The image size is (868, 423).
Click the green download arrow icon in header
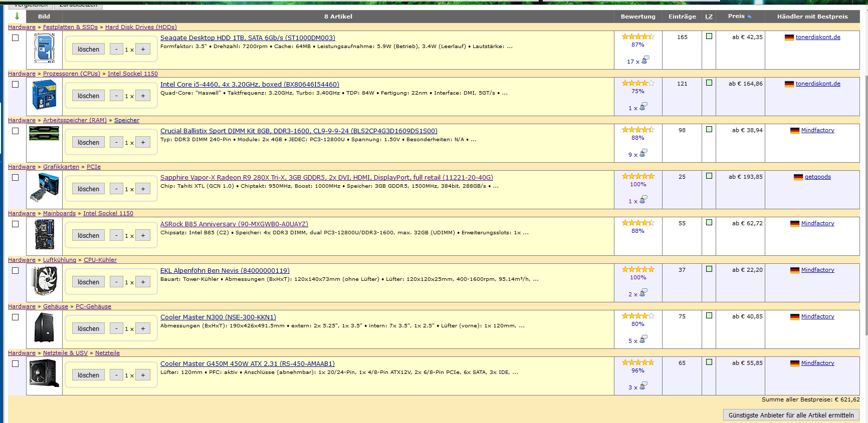[x=17, y=17]
